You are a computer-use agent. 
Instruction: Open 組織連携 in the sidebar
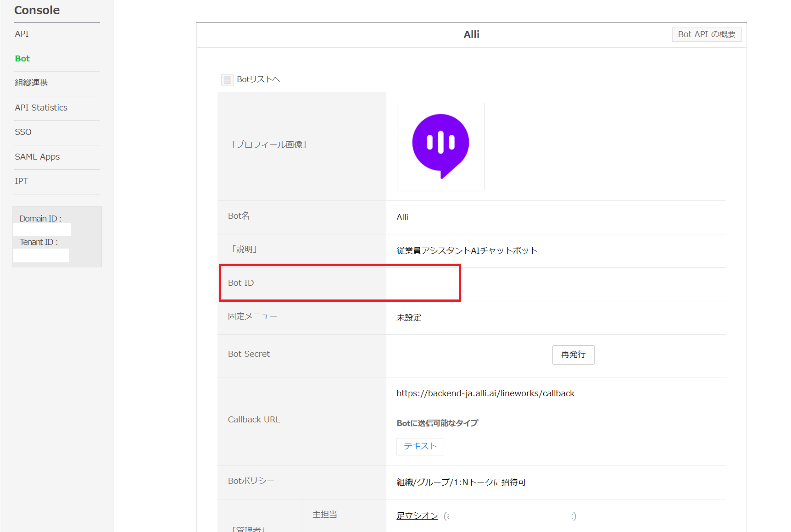click(31, 83)
